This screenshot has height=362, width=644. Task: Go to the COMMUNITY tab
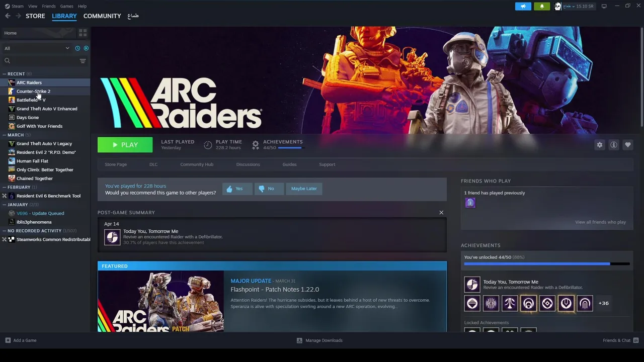coord(102,16)
